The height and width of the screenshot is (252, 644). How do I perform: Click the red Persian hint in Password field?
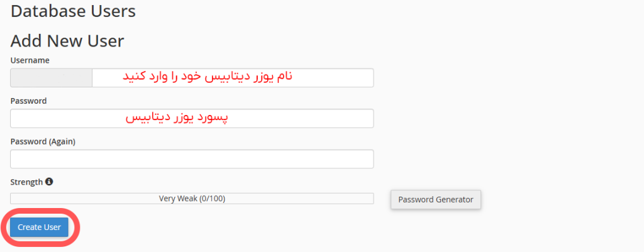point(176,118)
